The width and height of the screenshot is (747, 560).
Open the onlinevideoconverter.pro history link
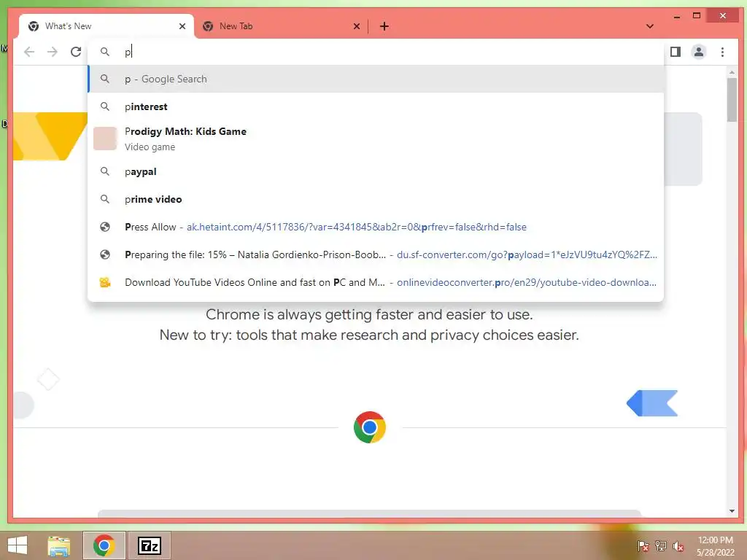376,282
